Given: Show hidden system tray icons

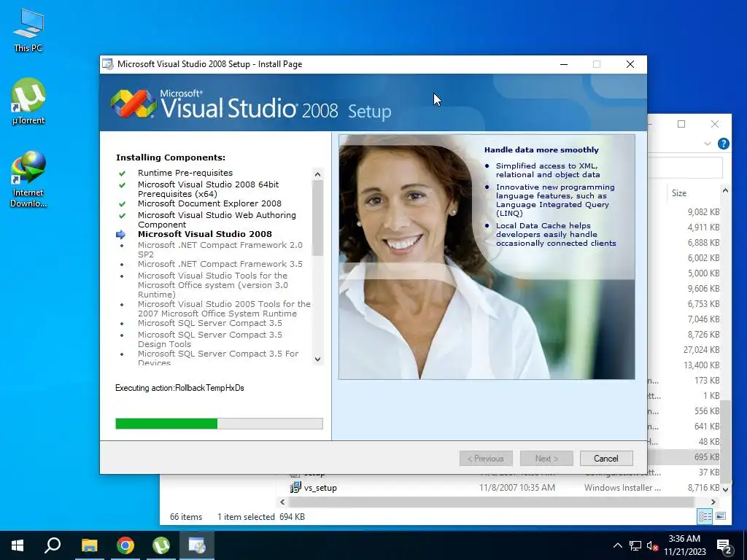Looking at the screenshot, I should pyautogui.click(x=617, y=545).
